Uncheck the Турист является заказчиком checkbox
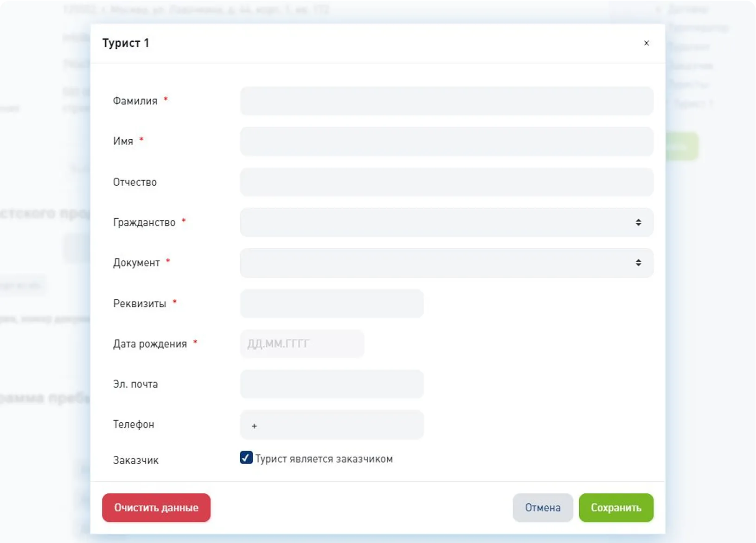 pyautogui.click(x=246, y=458)
